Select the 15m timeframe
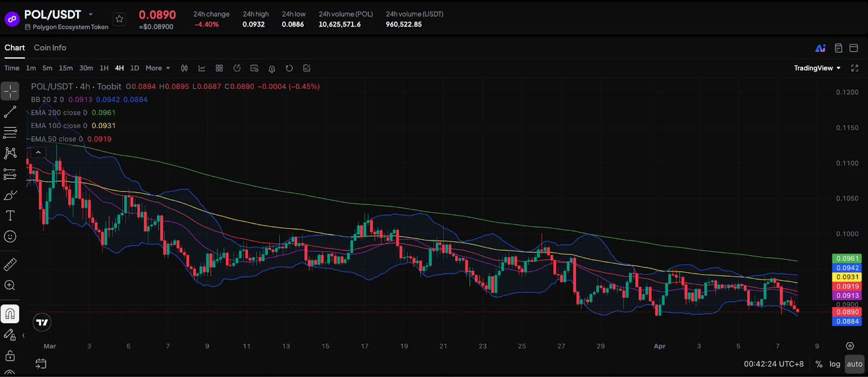This screenshot has width=868, height=377. (66, 68)
